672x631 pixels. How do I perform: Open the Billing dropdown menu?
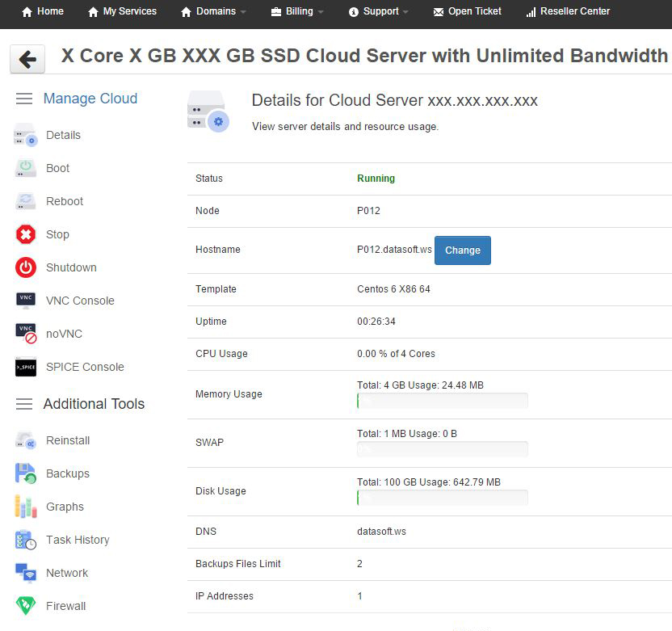[297, 12]
